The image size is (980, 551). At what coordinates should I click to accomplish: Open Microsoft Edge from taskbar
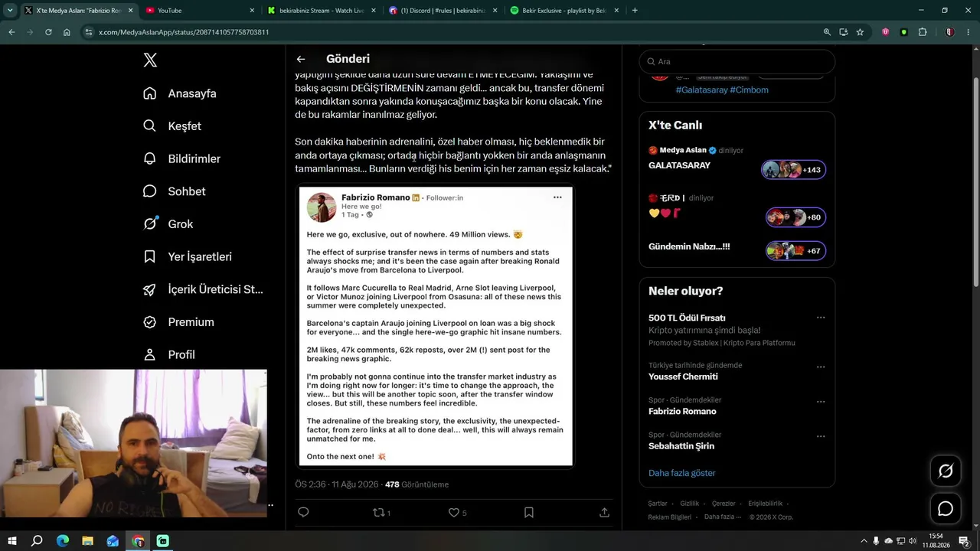pos(63,541)
